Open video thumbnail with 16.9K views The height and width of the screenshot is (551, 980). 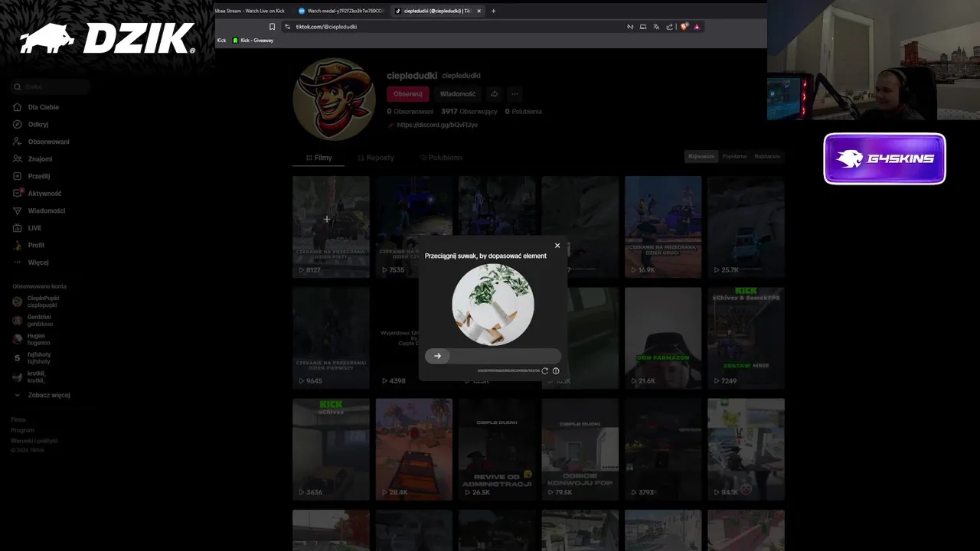coord(663,227)
